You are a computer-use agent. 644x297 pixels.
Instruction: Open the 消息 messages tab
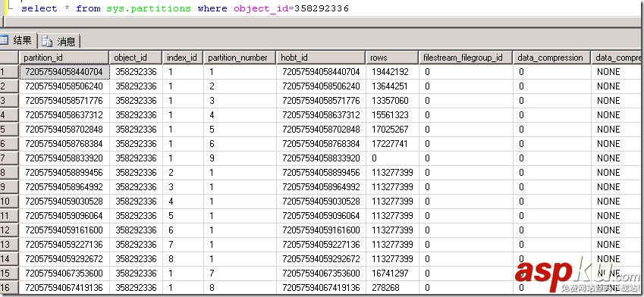pos(58,42)
